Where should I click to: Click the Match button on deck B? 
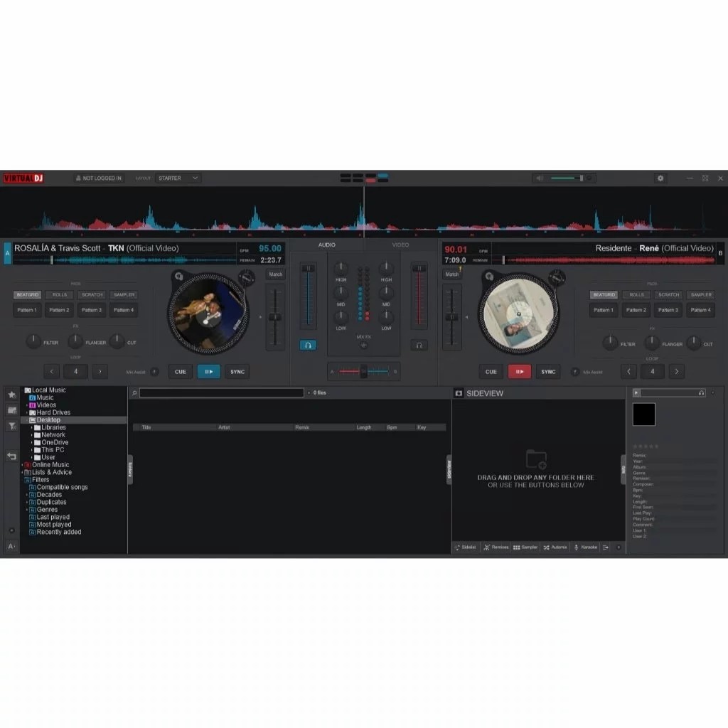pos(451,274)
